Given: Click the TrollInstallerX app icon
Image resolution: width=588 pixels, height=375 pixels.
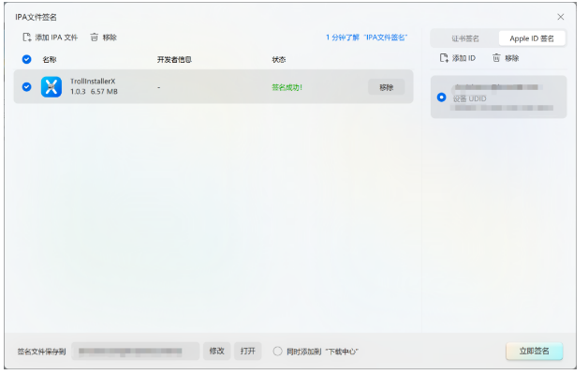Looking at the screenshot, I should tap(51, 88).
